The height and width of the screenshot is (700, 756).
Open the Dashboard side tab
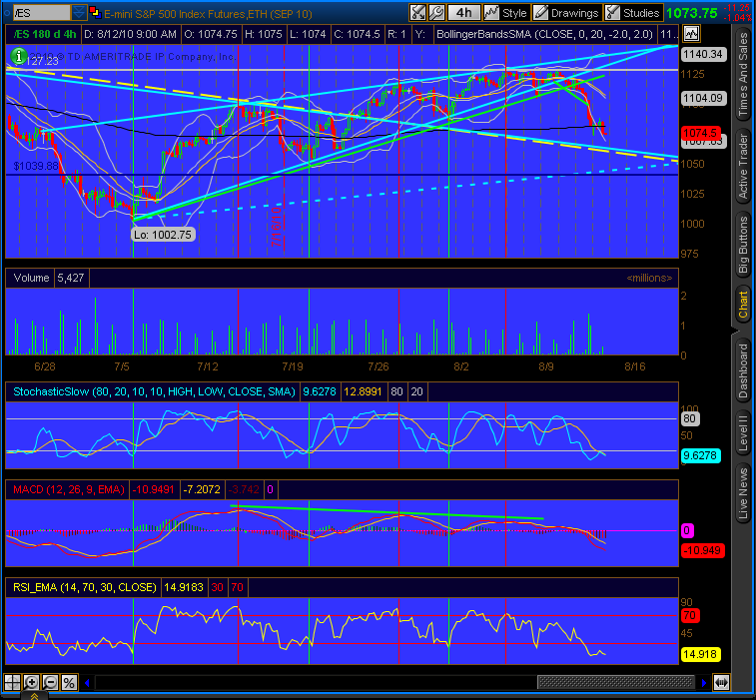coord(743,370)
